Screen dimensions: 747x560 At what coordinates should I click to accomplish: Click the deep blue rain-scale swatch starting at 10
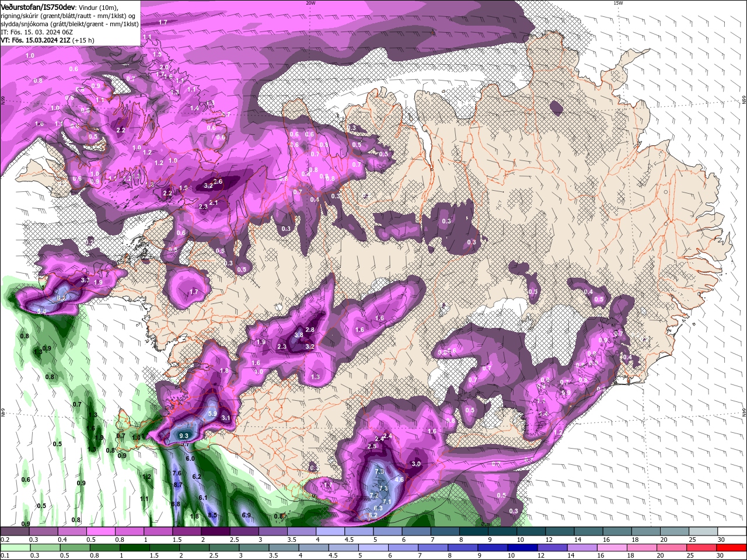point(521,548)
